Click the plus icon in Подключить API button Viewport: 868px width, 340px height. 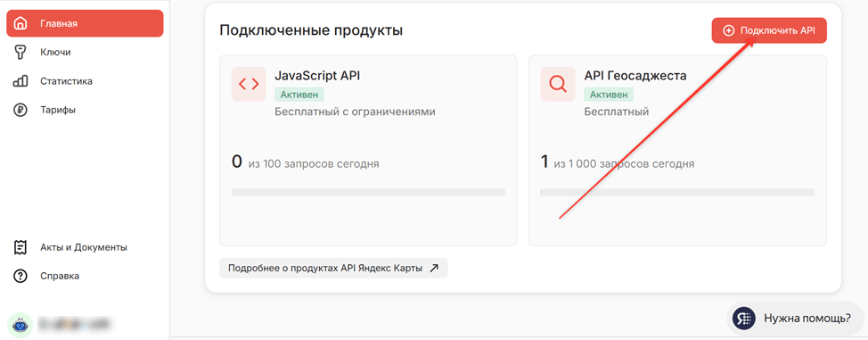point(729,30)
